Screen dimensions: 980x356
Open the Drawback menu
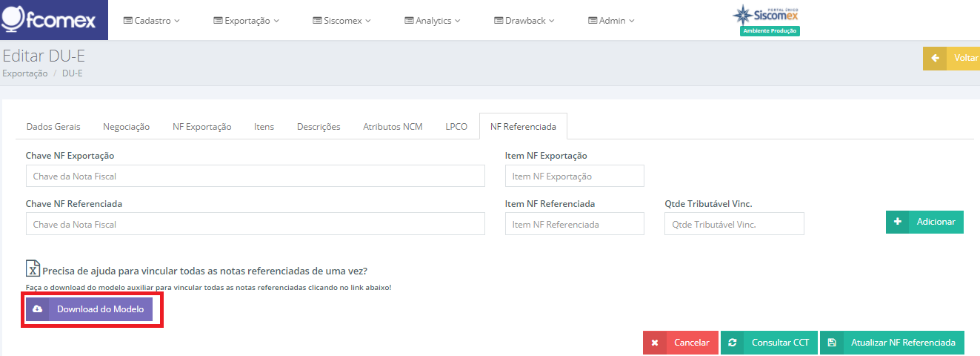524,21
